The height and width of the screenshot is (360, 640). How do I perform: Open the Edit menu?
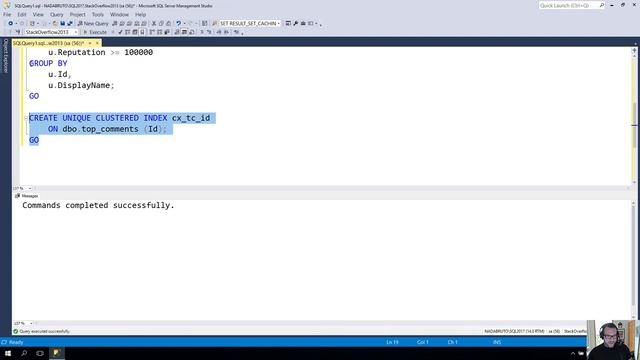click(x=22, y=14)
